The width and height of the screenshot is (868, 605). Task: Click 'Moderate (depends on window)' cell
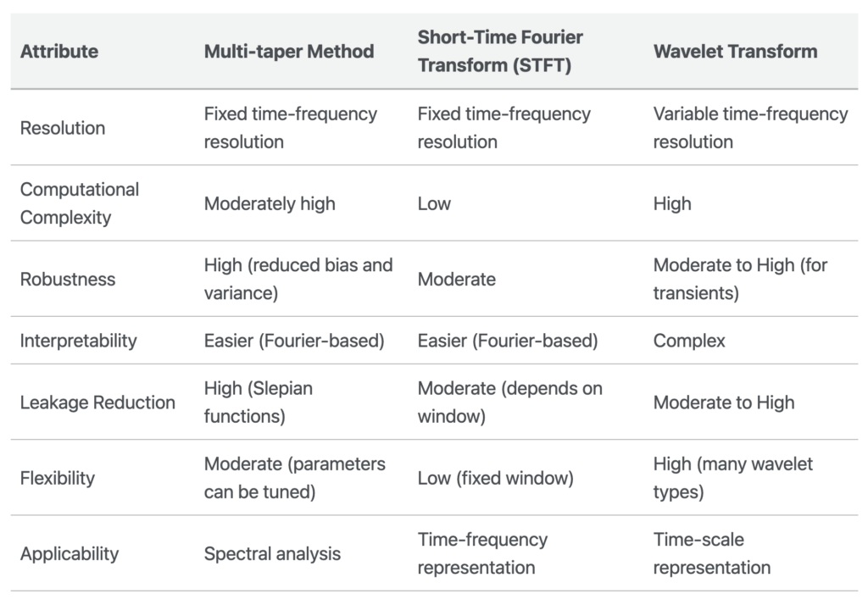[510, 402]
